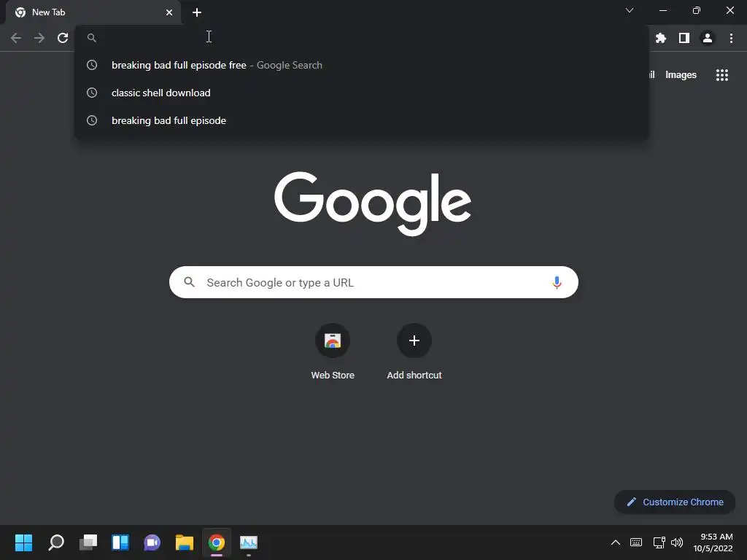This screenshot has width=747, height=560.
Task: Choose the classic shell download suggestion
Action: point(362,93)
